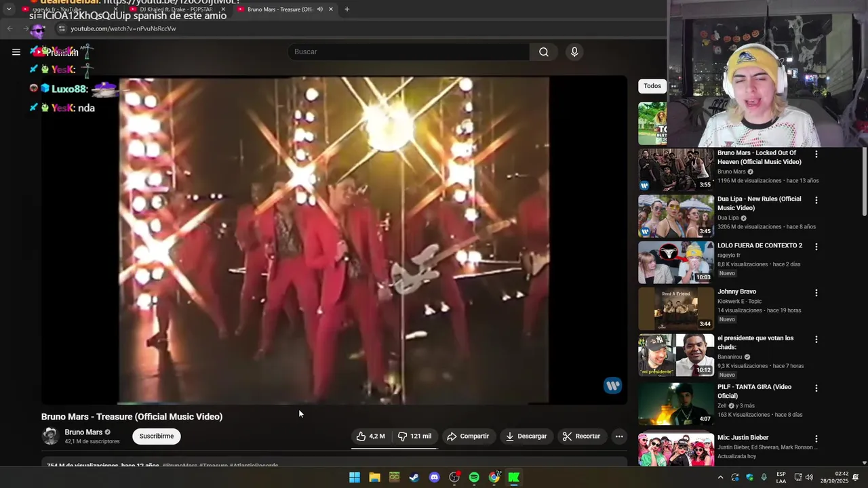Click the tray microphone icon
Screen dimensions: 868x488
pos(764,477)
